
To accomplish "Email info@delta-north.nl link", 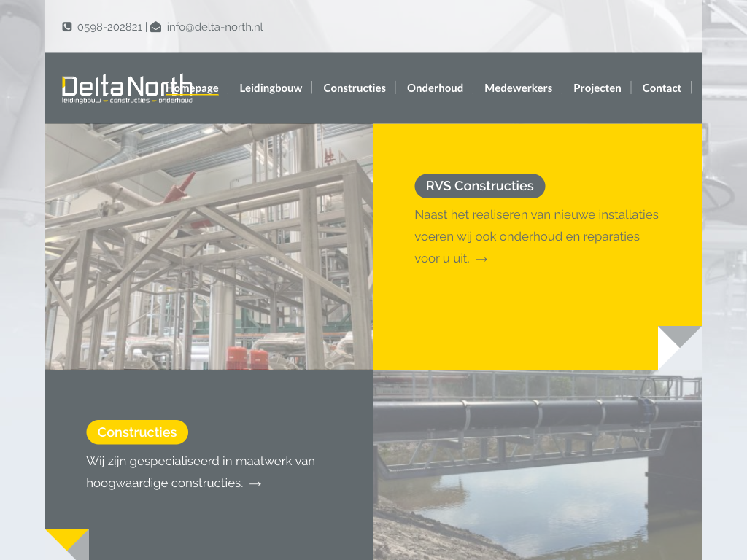I will click(214, 27).
